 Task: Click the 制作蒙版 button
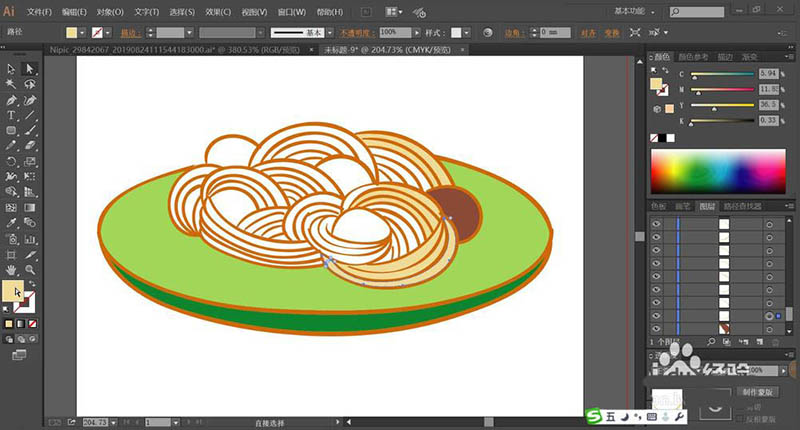(758, 392)
